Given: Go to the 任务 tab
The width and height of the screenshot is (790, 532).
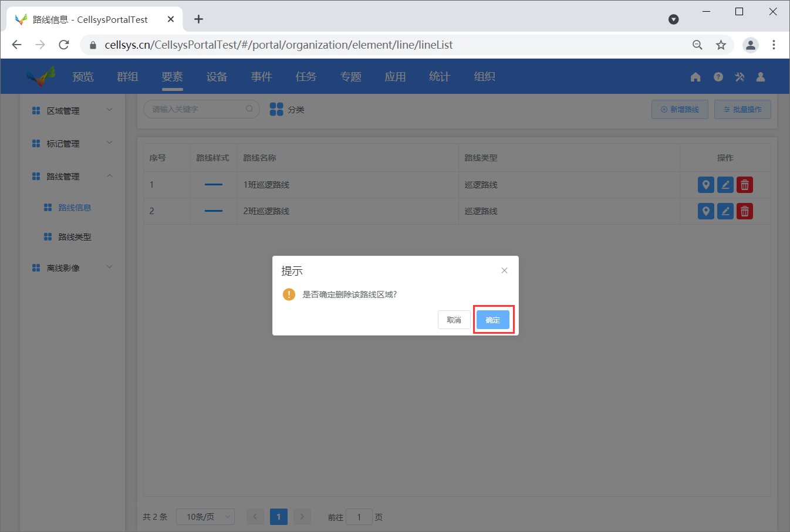Looking at the screenshot, I should click(x=306, y=76).
